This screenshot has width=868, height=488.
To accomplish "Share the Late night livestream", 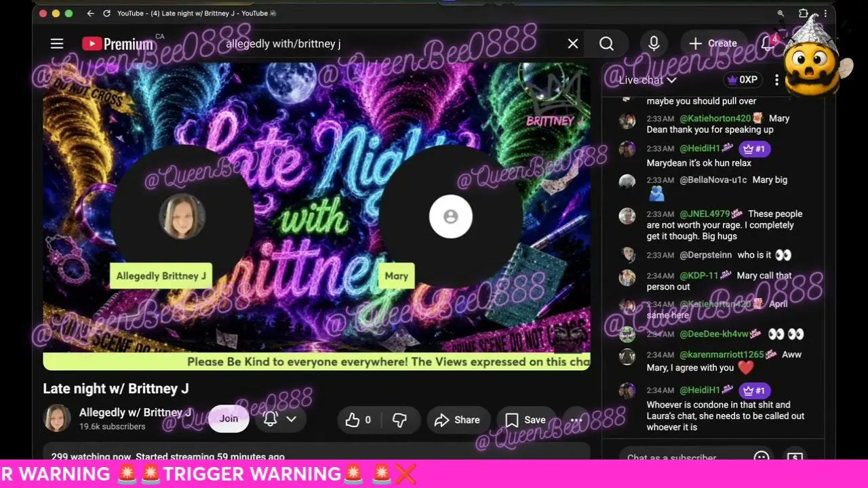I will (x=457, y=420).
